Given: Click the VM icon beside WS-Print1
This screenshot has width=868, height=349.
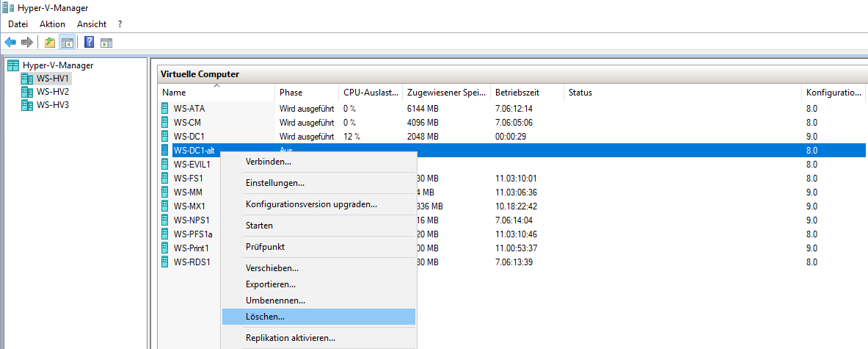Looking at the screenshot, I should [x=164, y=248].
